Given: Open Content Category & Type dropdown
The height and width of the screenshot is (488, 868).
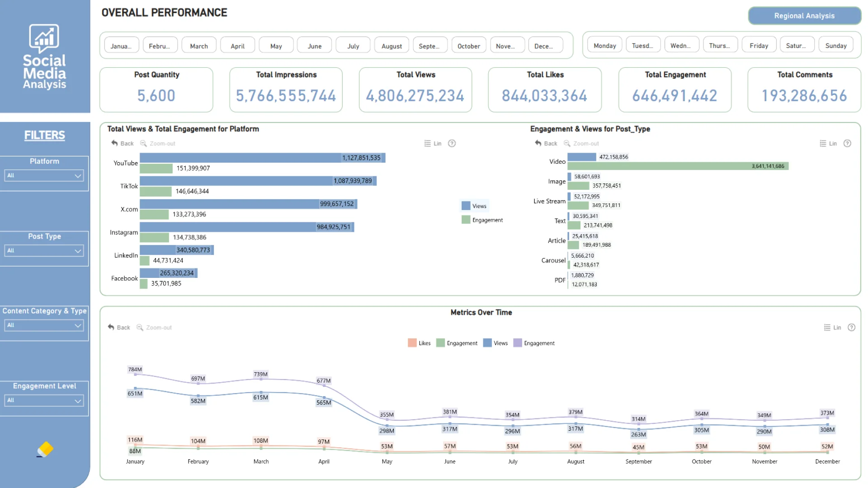Looking at the screenshot, I should click(x=44, y=325).
